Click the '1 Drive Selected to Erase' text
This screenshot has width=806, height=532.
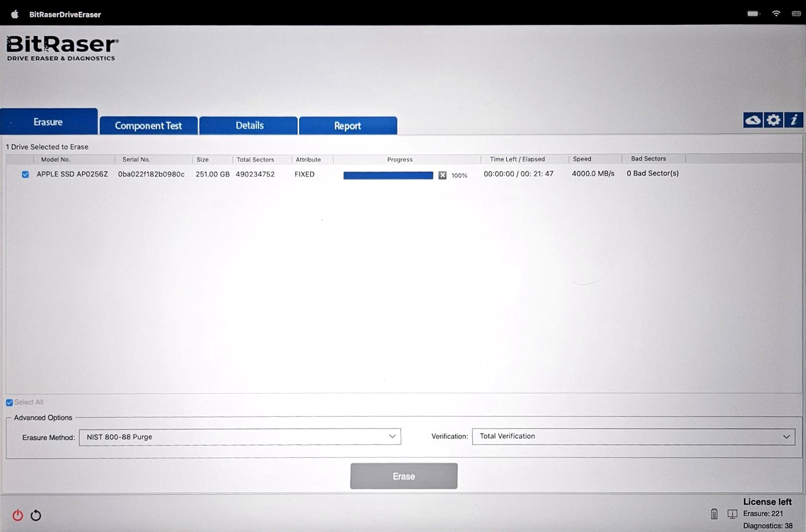pyautogui.click(x=47, y=147)
